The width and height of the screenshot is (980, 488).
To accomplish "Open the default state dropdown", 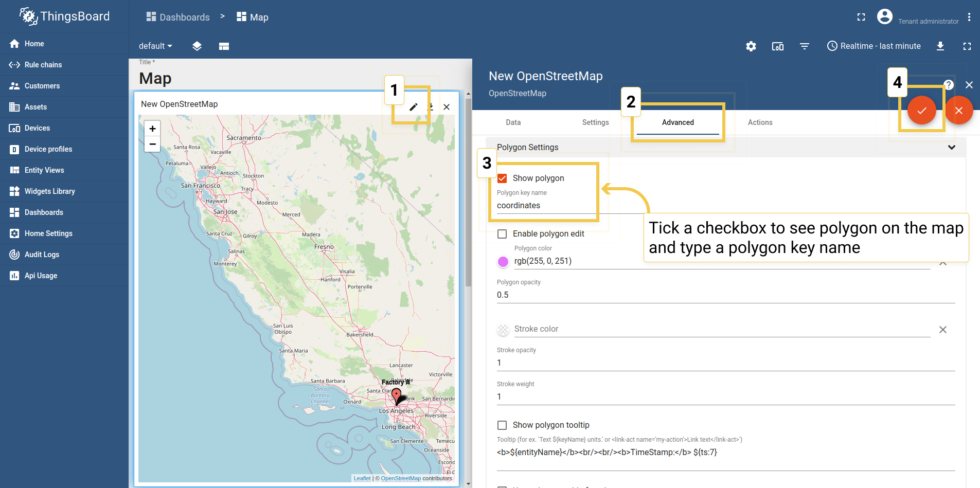I will [x=155, y=46].
